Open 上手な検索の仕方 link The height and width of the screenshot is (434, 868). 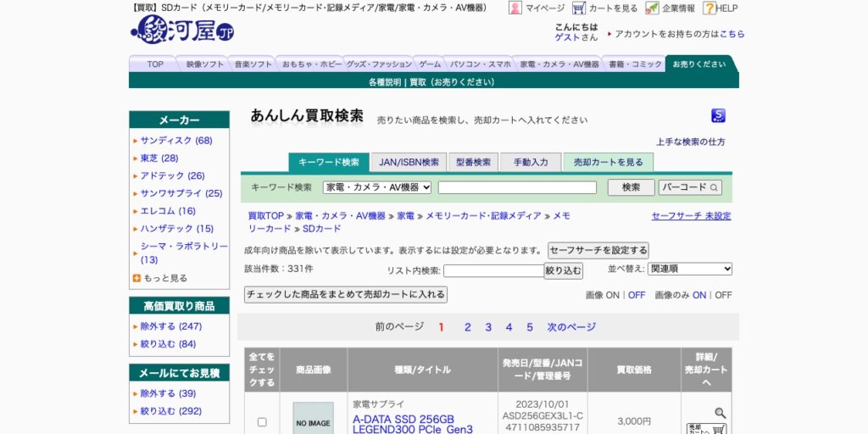[691, 142]
